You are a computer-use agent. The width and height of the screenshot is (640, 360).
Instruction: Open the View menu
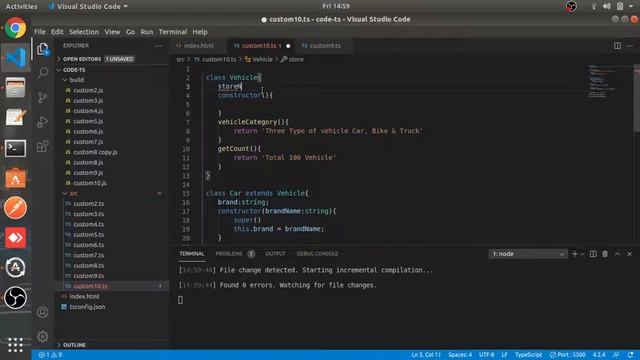click(x=112, y=32)
